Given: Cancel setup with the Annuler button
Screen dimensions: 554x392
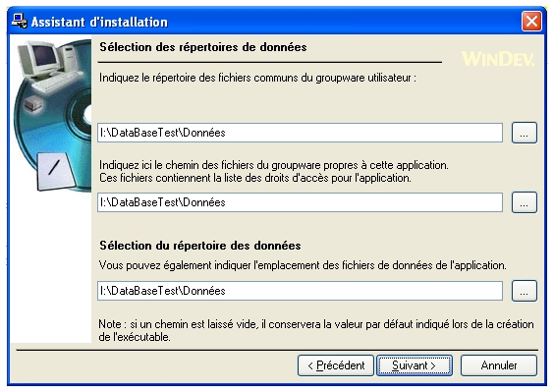Looking at the screenshot, I should pos(499,365).
